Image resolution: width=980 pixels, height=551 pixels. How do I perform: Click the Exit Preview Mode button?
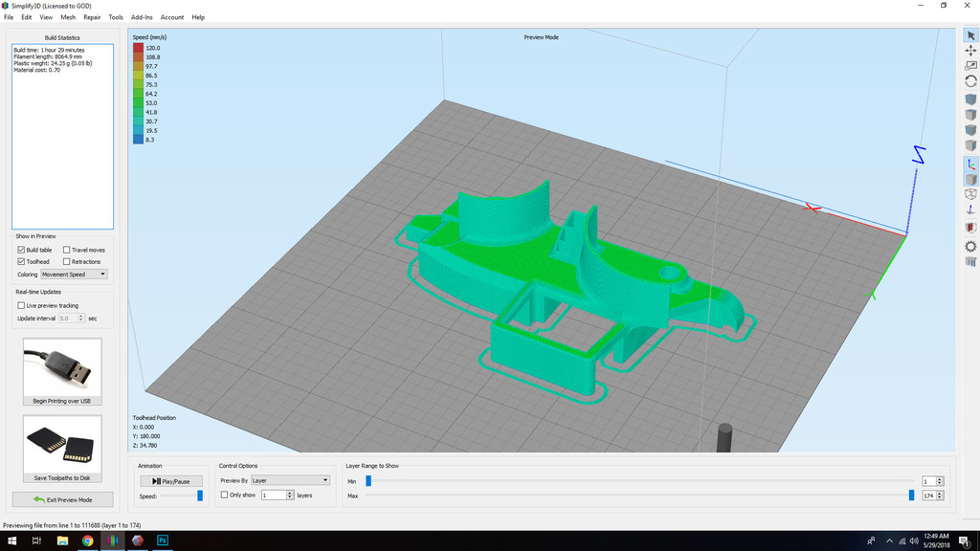click(x=62, y=499)
